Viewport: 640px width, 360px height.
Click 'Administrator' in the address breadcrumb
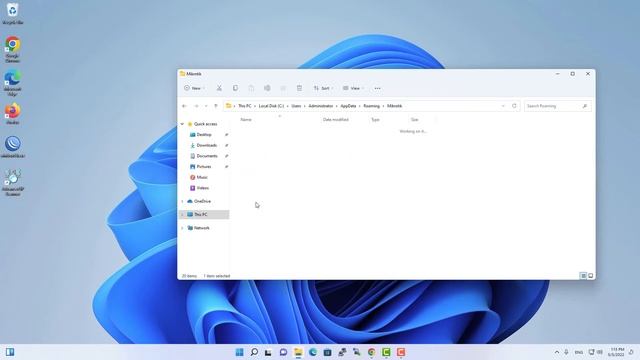pyautogui.click(x=320, y=106)
